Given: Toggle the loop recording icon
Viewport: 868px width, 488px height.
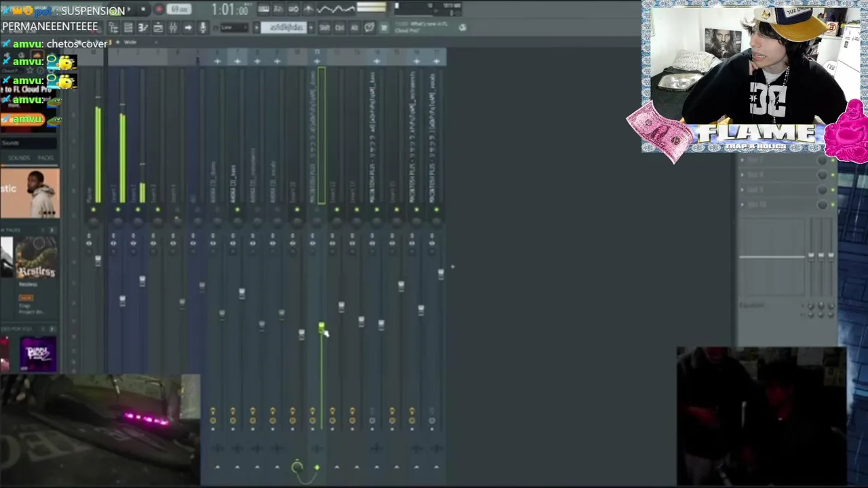Looking at the screenshot, I should (x=294, y=9).
